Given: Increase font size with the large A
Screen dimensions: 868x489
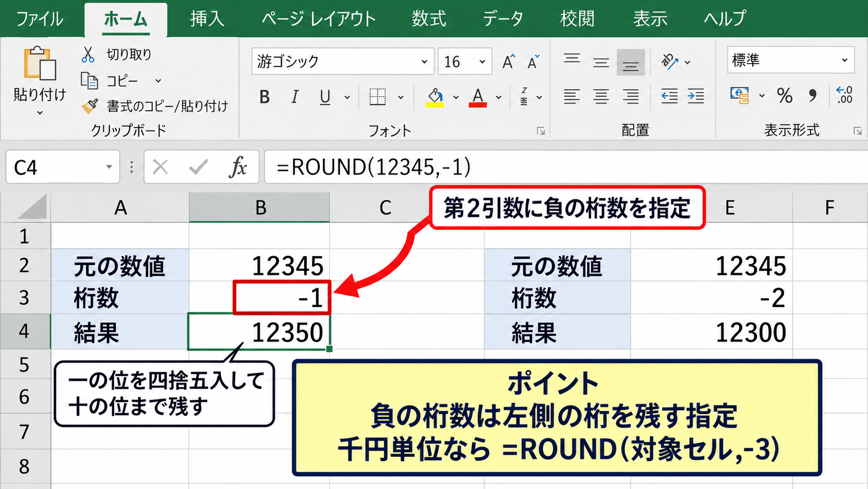Looking at the screenshot, I should 509,62.
